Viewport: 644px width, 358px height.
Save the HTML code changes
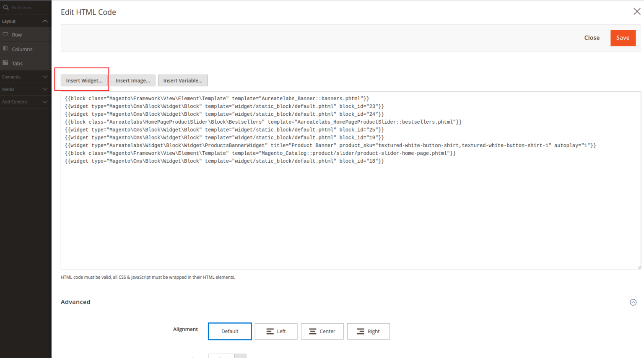[623, 38]
